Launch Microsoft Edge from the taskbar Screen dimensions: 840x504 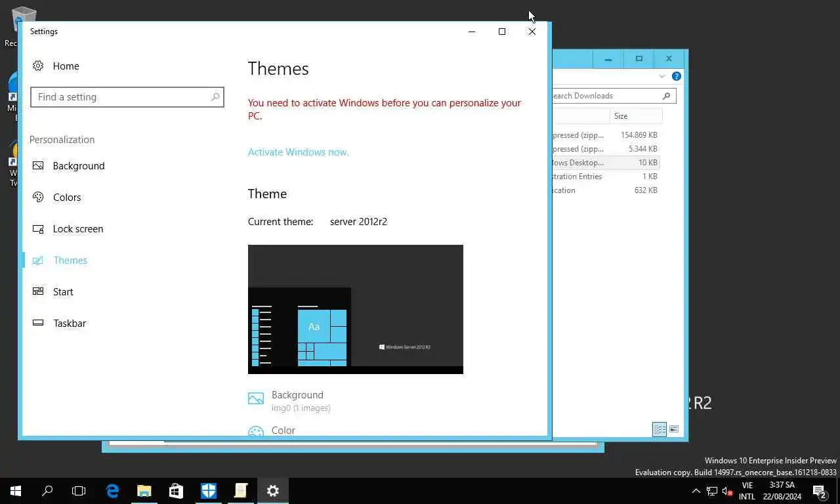point(112,491)
